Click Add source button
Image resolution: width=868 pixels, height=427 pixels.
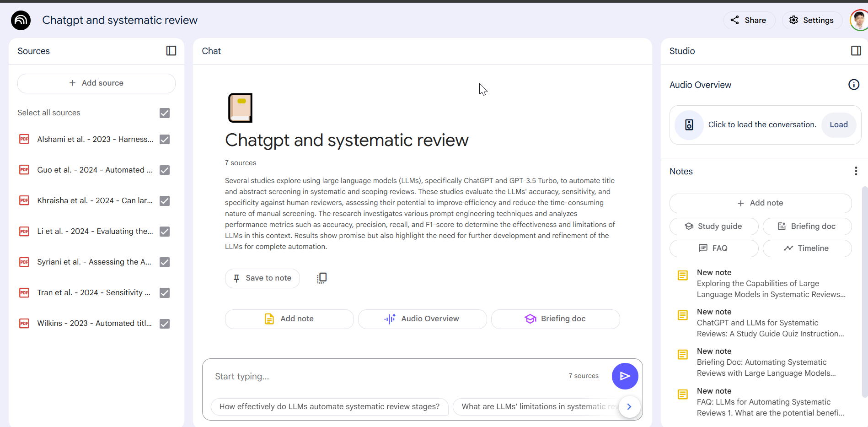(96, 83)
